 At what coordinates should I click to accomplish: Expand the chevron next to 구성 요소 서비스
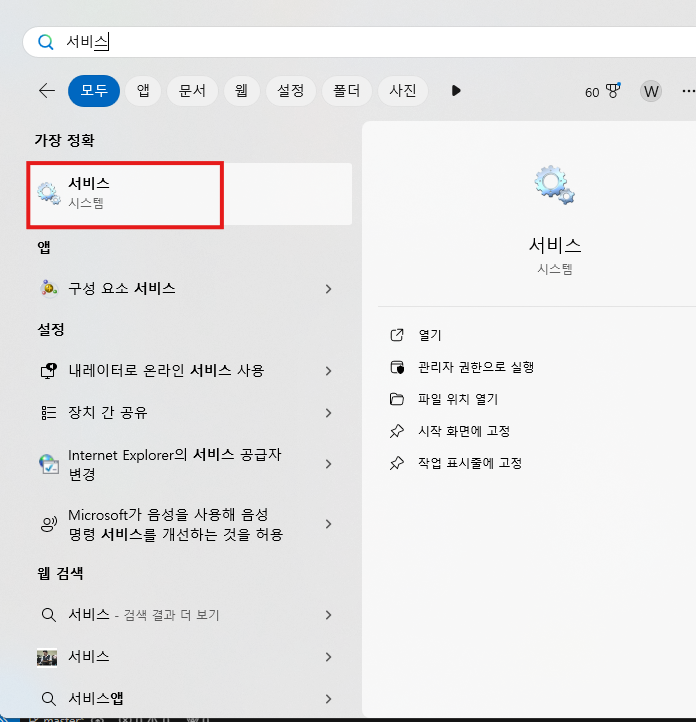[328, 289]
